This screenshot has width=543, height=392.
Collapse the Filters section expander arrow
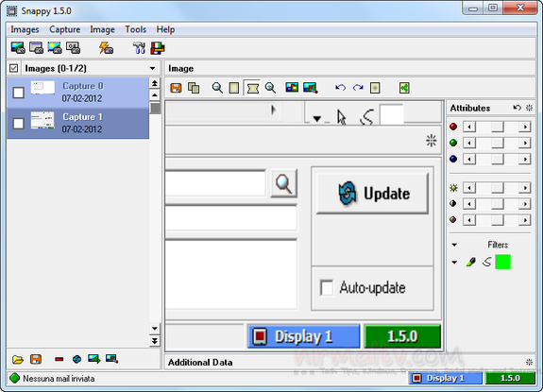(454, 245)
